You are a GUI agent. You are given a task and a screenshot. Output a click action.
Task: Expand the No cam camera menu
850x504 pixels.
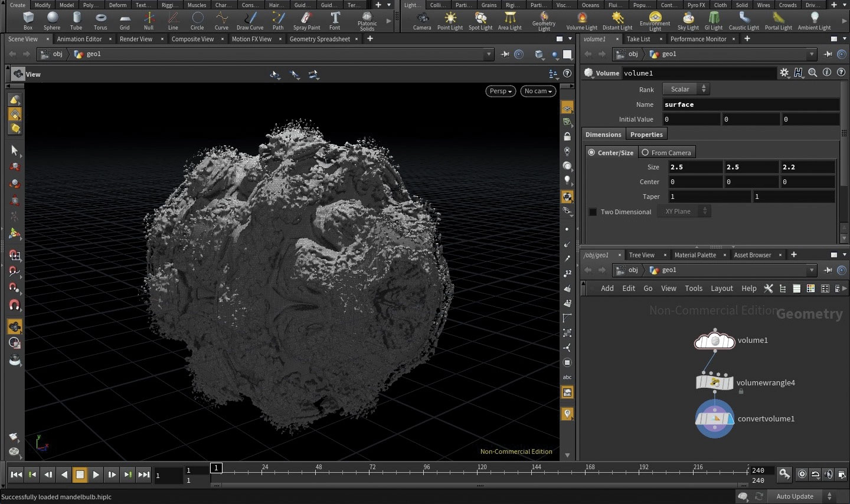point(538,91)
